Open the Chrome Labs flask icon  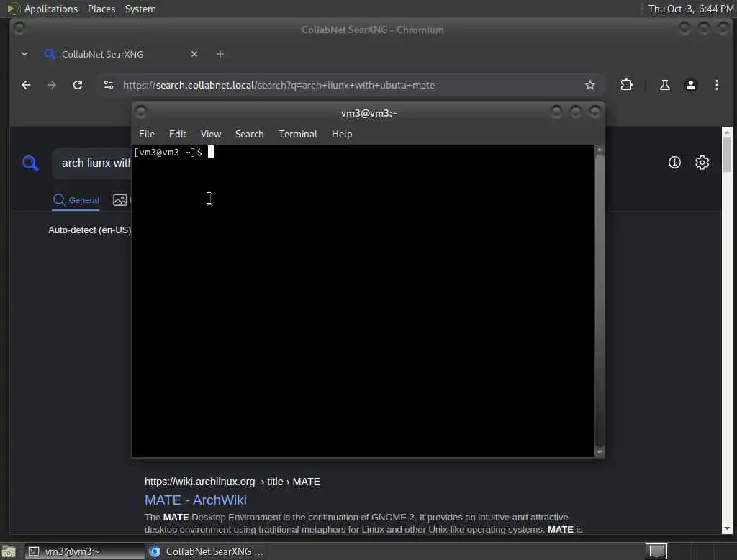tap(664, 85)
